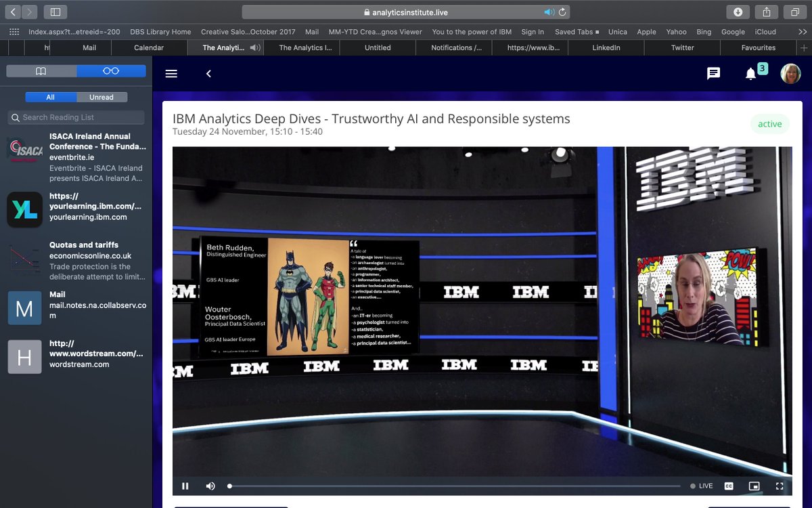This screenshot has width=812, height=508.
Task: Click the Search Reading List field
Action: pyautogui.click(x=76, y=117)
